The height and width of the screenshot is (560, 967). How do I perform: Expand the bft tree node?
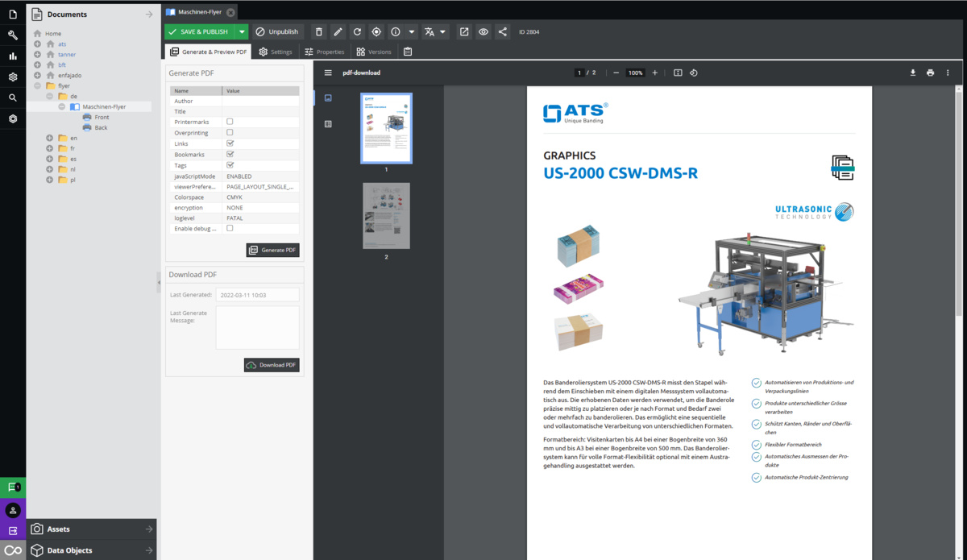coord(37,64)
